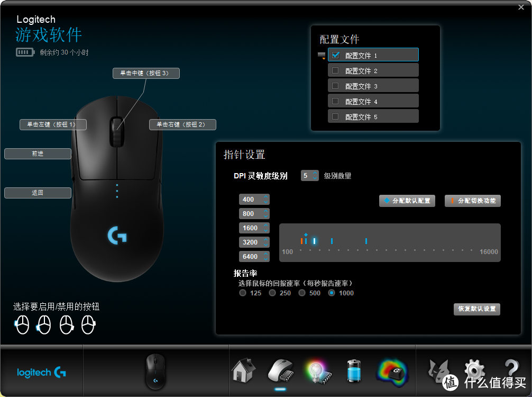Close the Logitech Gaming Software window

pos(521,7)
